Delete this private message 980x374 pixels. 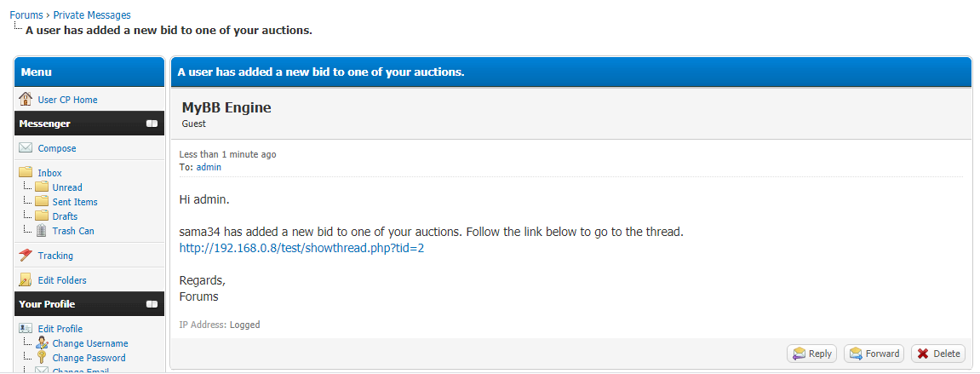[937, 354]
